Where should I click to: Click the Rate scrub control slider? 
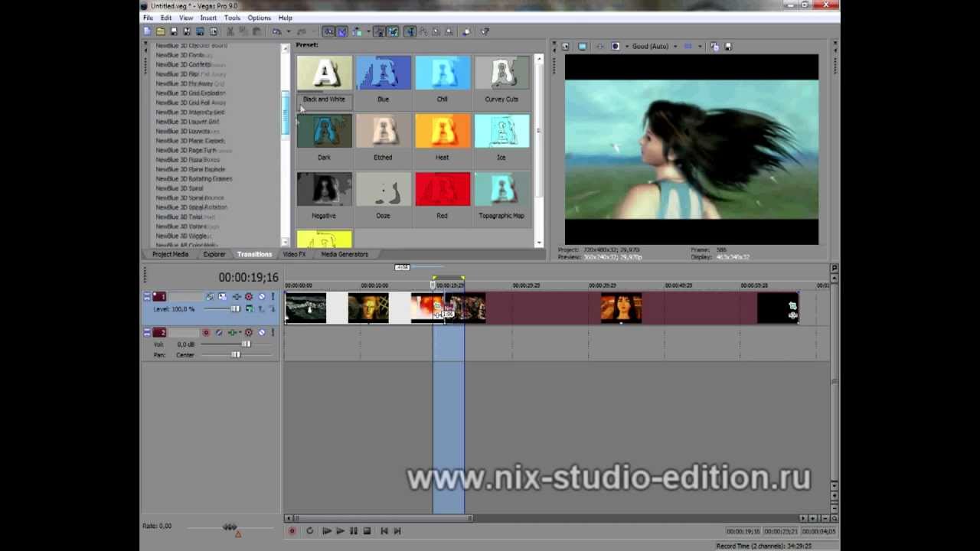[230, 527]
